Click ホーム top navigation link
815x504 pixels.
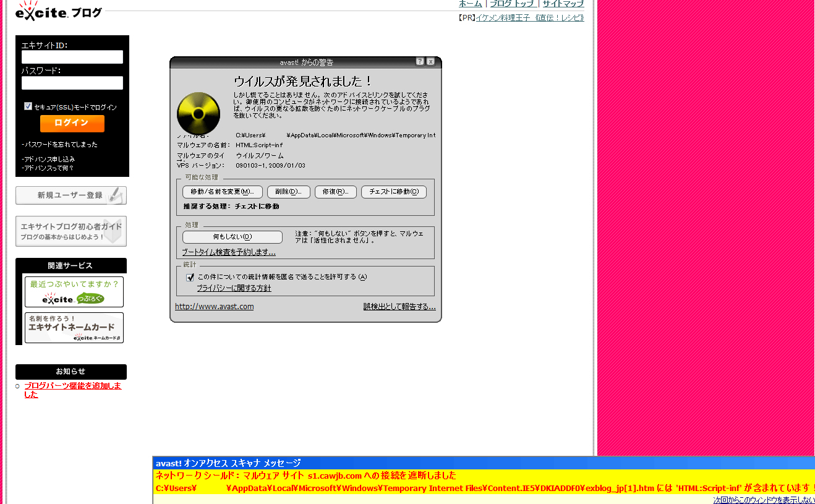pyautogui.click(x=470, y=4)
